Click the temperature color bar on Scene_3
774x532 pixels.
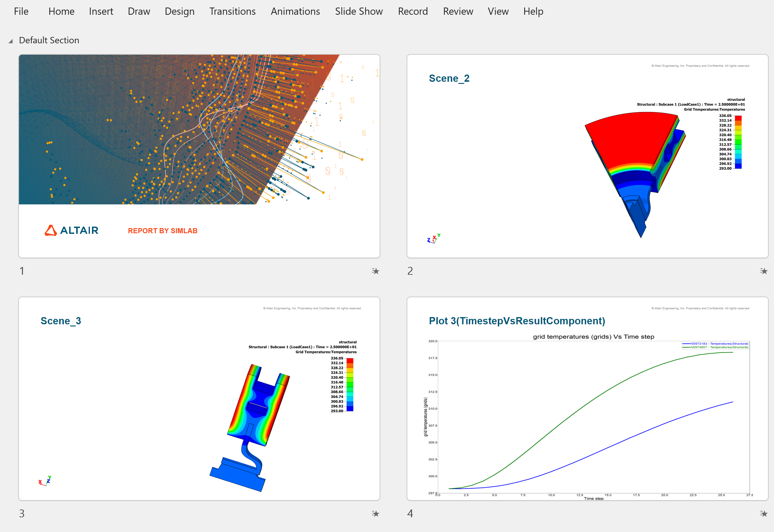(x=350, y=384)
